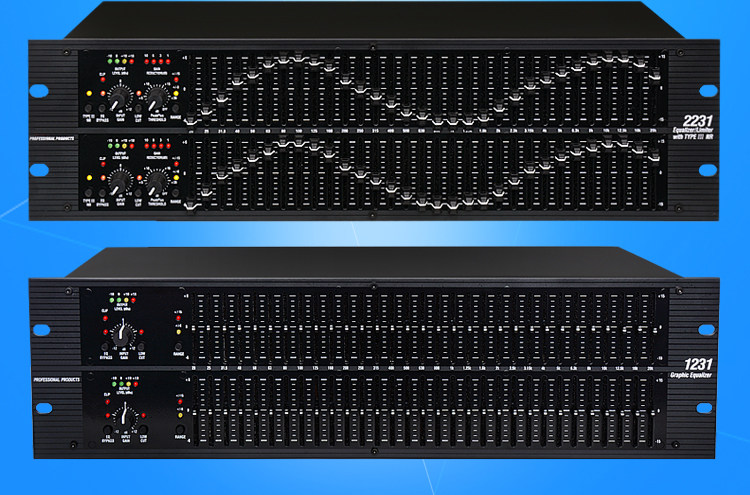The width and height of the screenshot is (750, 495).
Task: Push EQ BYPASS button on 2231 lower channel
Action: coord(102,193)
